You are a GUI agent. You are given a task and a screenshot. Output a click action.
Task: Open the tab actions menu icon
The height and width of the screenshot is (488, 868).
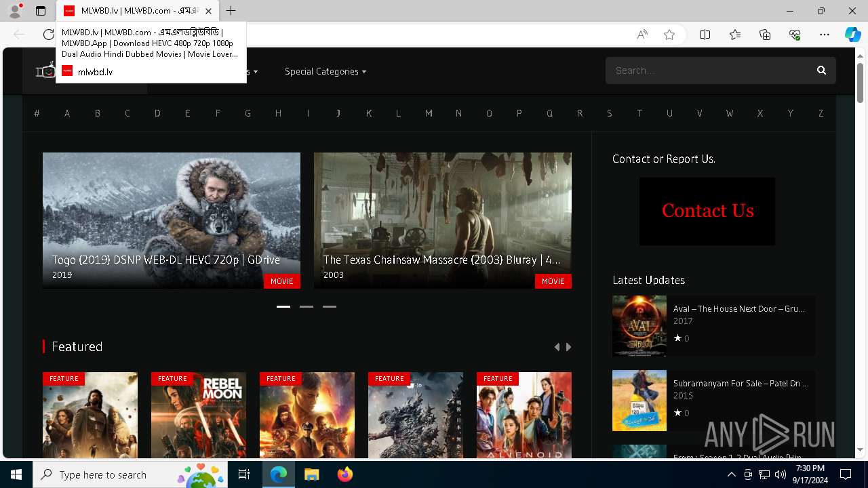[x=41, y=11]
